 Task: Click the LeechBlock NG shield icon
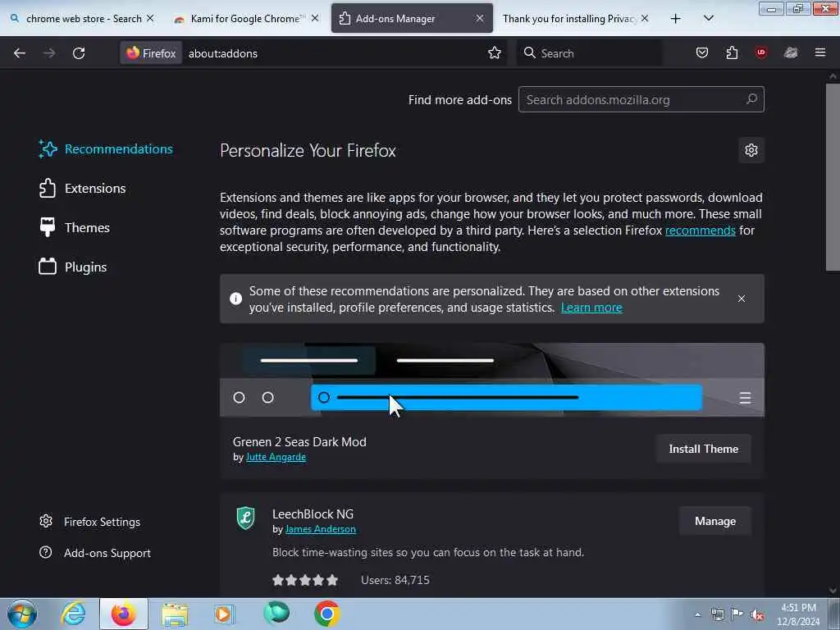(x=246, y=518)
